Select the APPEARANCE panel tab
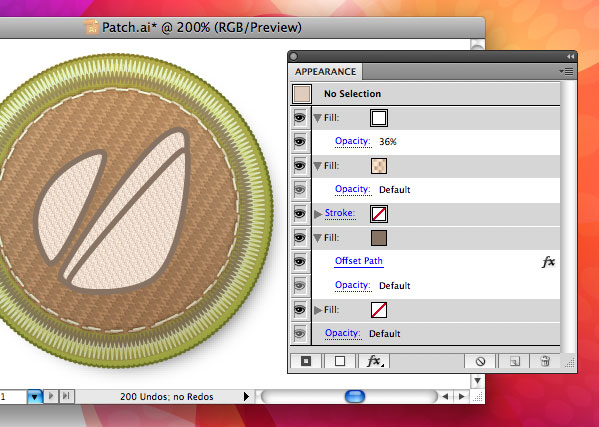 pos(325,72)
